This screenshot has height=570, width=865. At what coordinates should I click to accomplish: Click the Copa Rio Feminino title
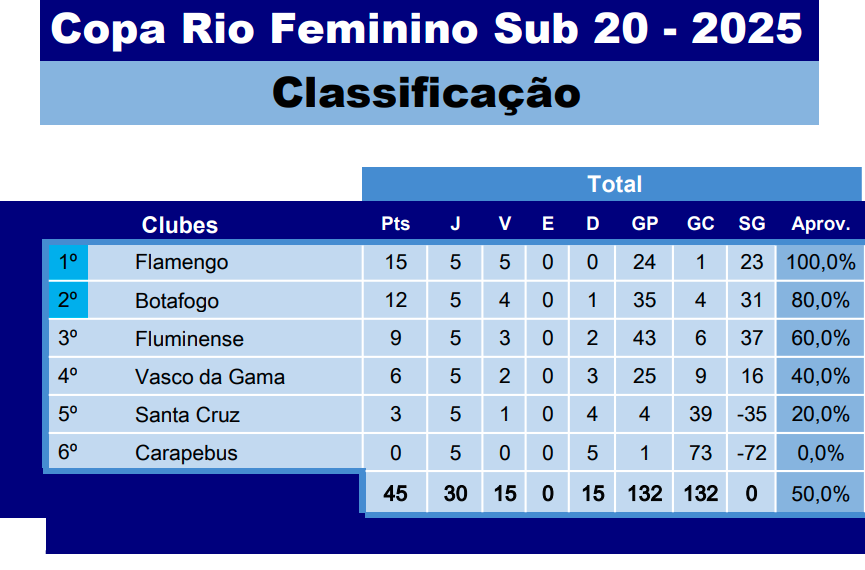pyautogui.click(x=427, y=29)
